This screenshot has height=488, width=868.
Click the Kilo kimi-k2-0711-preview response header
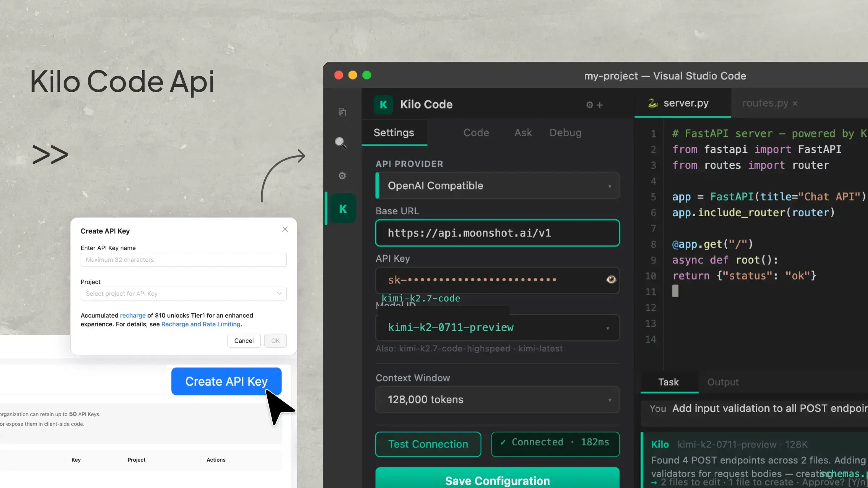point(729,444)
